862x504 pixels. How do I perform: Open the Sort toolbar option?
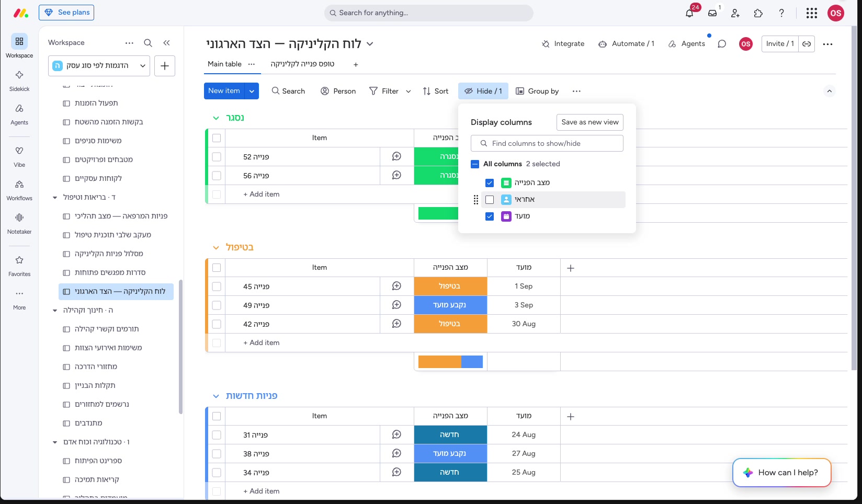tap(436, 91)
